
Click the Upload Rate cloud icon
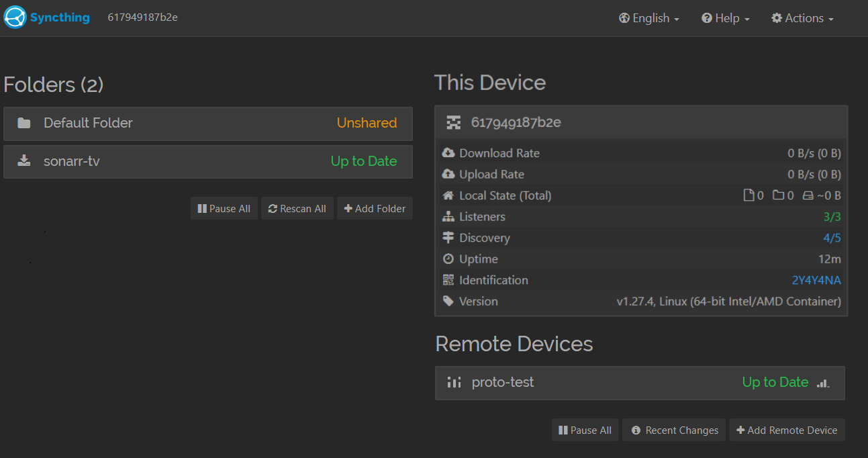pos(448,175)
